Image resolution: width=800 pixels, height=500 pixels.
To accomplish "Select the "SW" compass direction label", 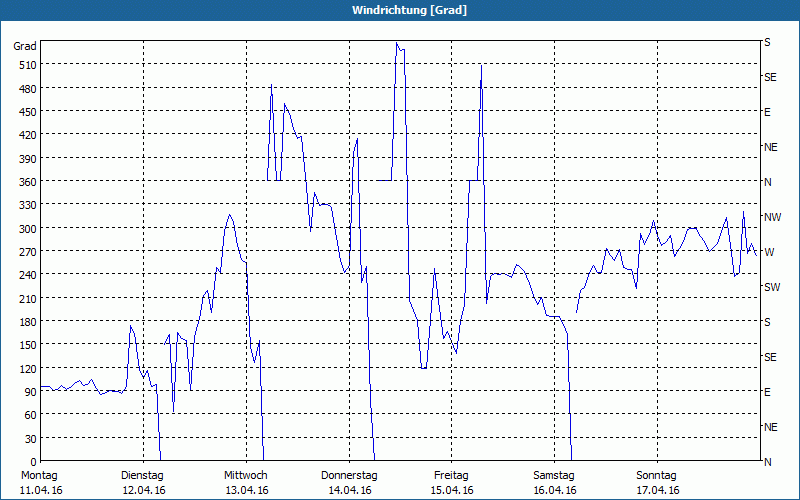I will click(772, 287).
